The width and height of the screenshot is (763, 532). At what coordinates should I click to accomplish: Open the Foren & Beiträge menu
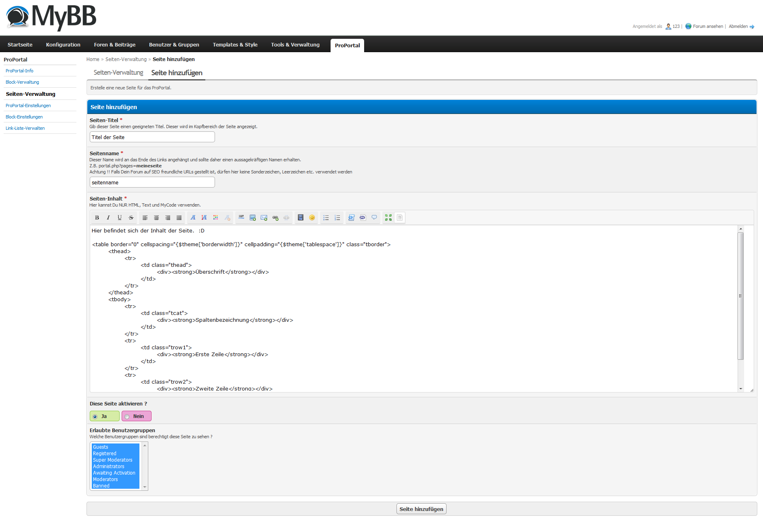(115, 44)
